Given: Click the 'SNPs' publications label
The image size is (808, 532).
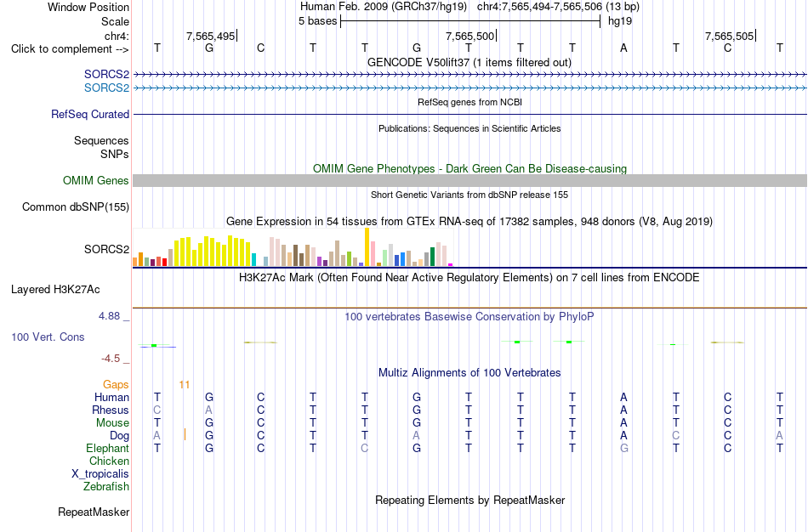Looking at the screenshot, I should 115,154.
